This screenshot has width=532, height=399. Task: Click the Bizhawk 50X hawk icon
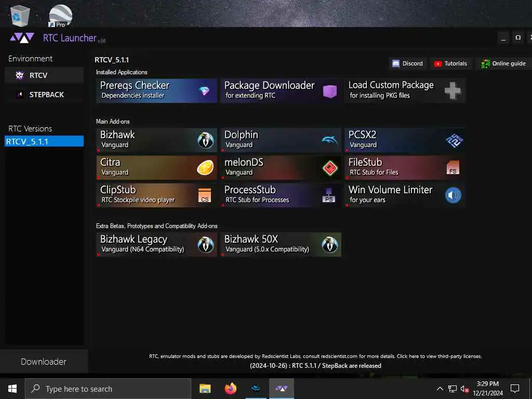(x=330, y=245)
